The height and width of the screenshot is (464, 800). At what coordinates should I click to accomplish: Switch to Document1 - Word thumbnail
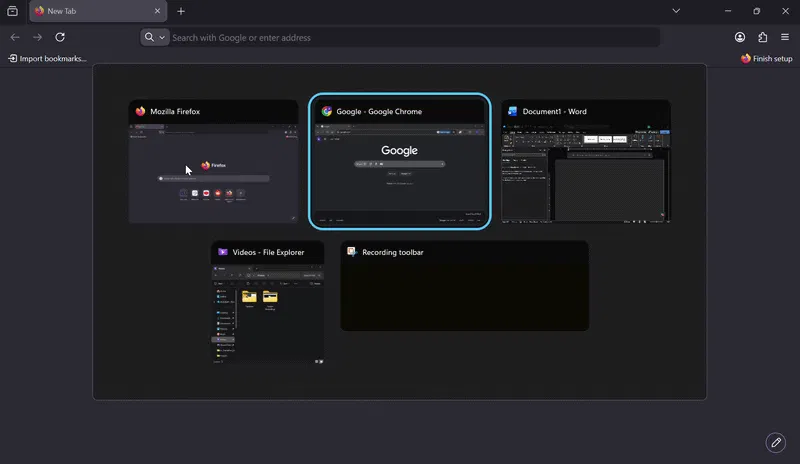click(x=586, y=161)
